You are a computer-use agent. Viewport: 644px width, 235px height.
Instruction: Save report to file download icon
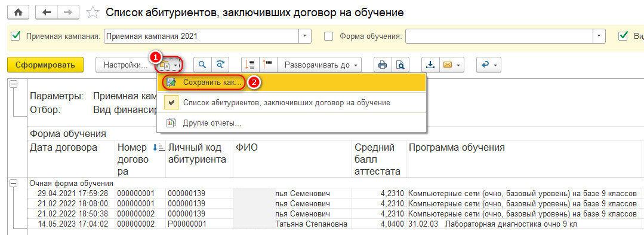pyautogui.click(x=430, y=65)
